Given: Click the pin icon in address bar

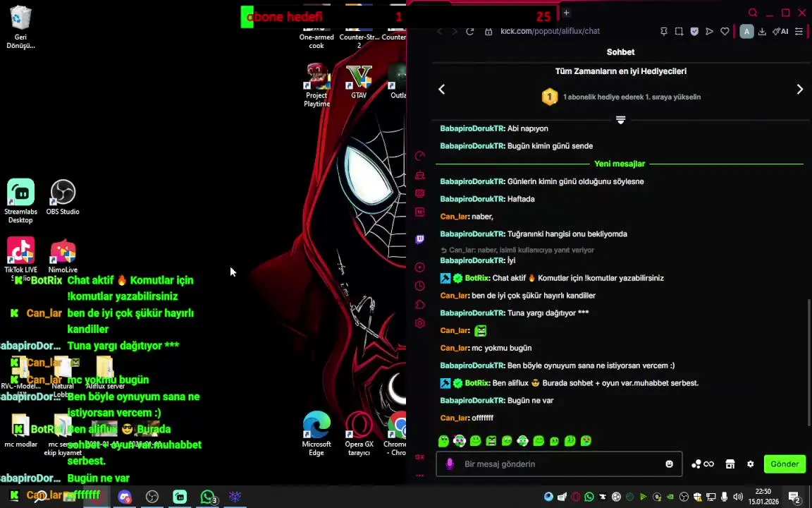Looking at the screenshot, I should 663,32.
